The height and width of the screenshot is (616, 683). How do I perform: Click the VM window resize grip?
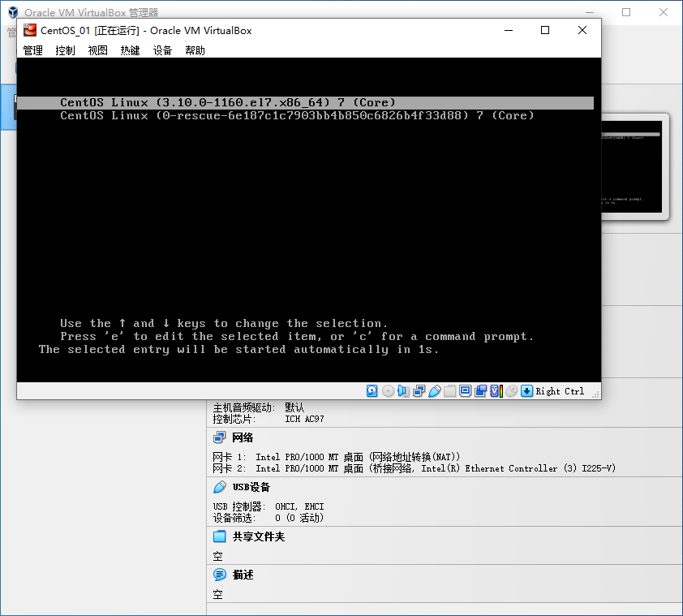(596, 394)
